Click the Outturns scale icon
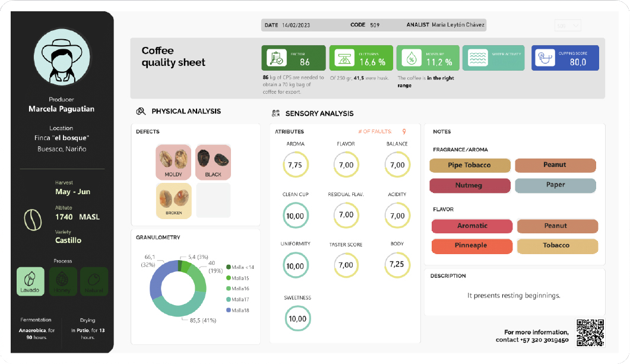 [x=344, y=58]
